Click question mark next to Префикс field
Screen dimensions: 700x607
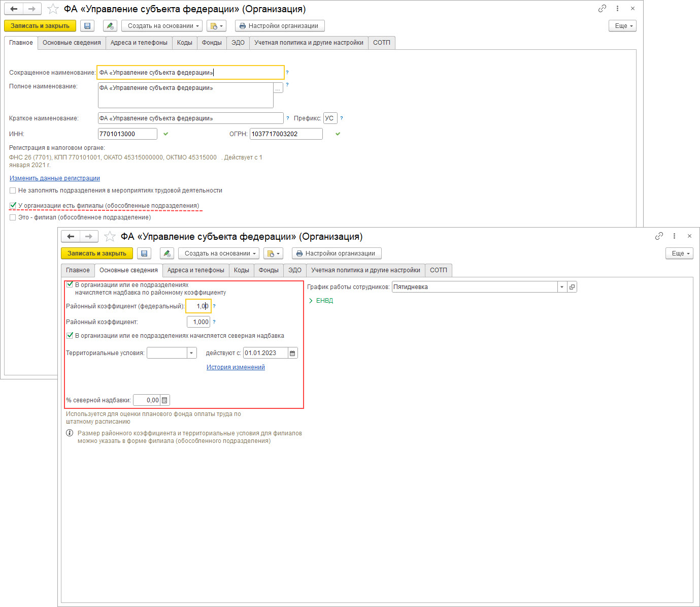[342, 118]
